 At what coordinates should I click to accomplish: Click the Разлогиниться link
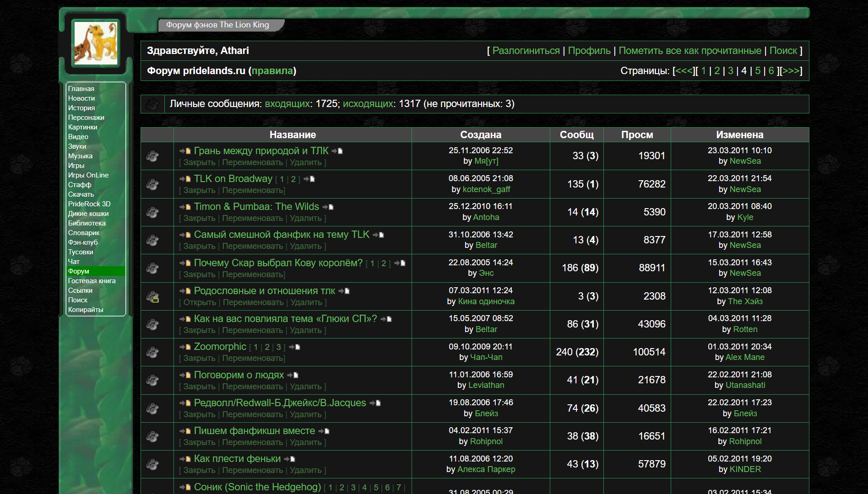[x=526, y=51]
